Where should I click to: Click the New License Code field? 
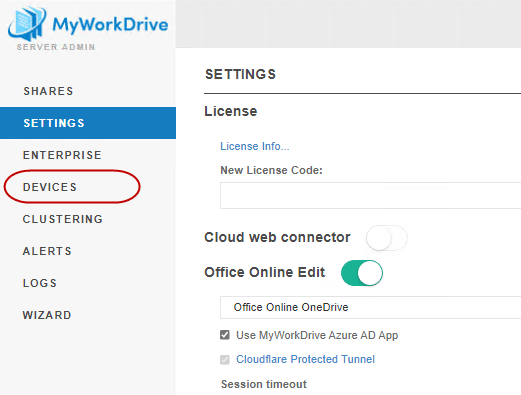click(370, 195)
